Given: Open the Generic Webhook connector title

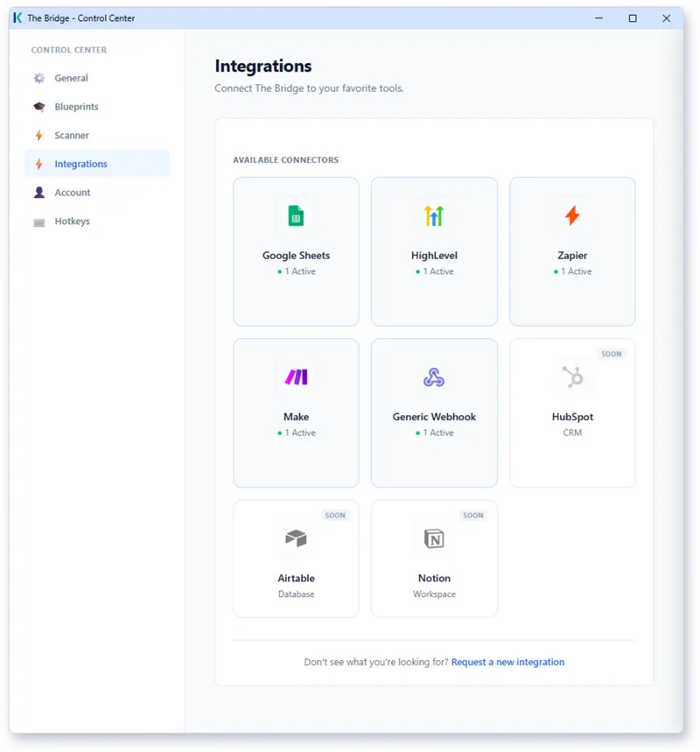Looking at the screenshot, I should [x=434, y=417].
